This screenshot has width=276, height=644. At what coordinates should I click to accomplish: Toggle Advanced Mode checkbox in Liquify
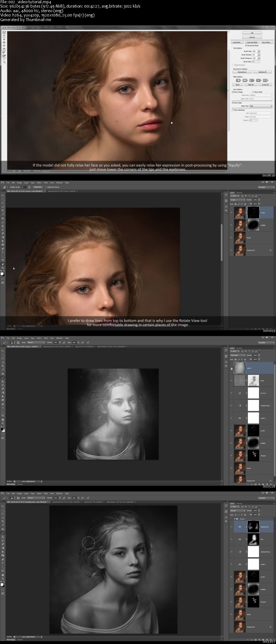pos(246,46)
